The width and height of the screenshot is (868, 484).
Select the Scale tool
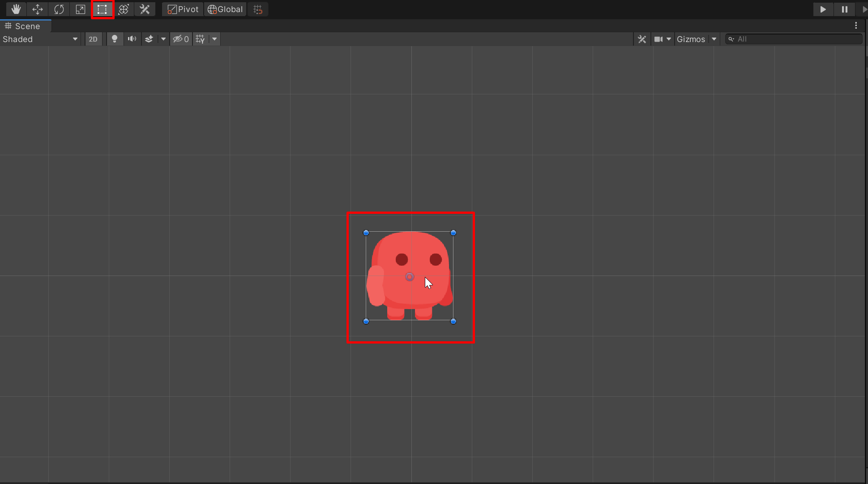point(81,9)
